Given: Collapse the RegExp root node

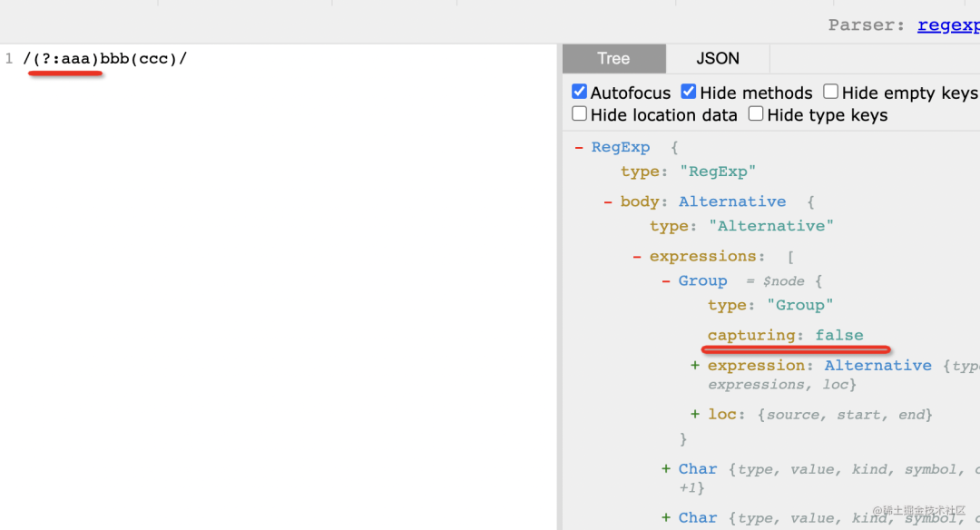Looking at the screenshot, I should click(579, 148).
